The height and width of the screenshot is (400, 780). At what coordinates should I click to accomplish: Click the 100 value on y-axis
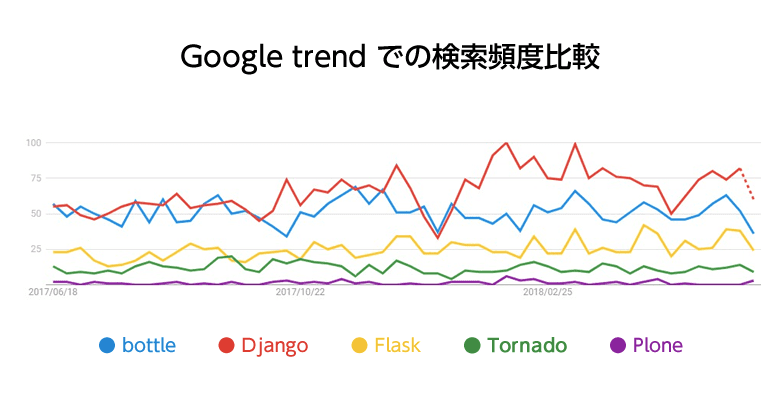pyautogui.click(x=33, y=143)
